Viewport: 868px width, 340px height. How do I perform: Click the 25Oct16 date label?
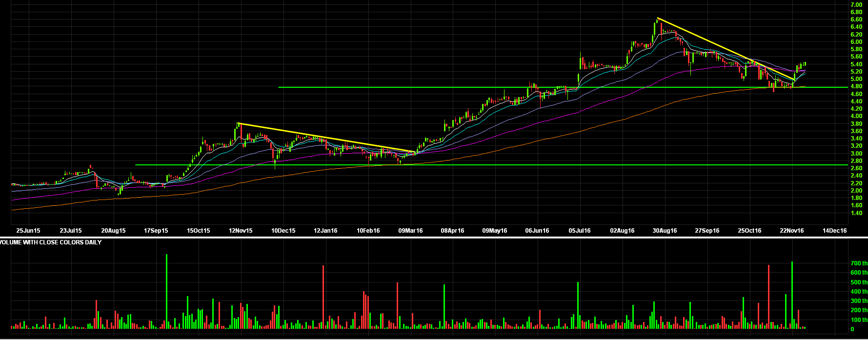coord(749,231)
